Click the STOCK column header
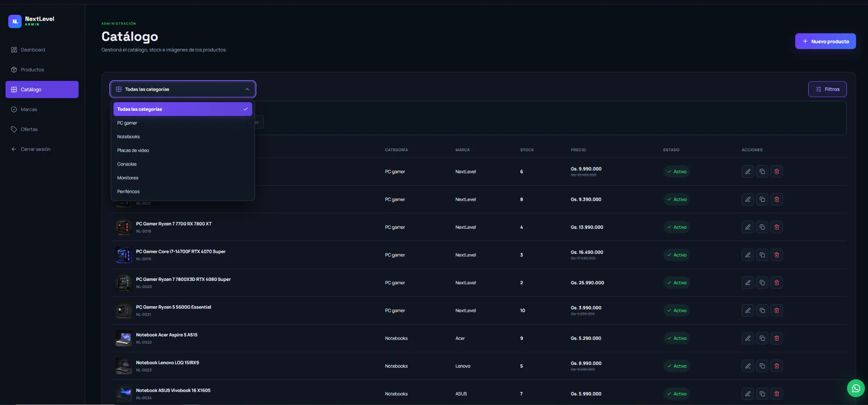 [527, 150]
